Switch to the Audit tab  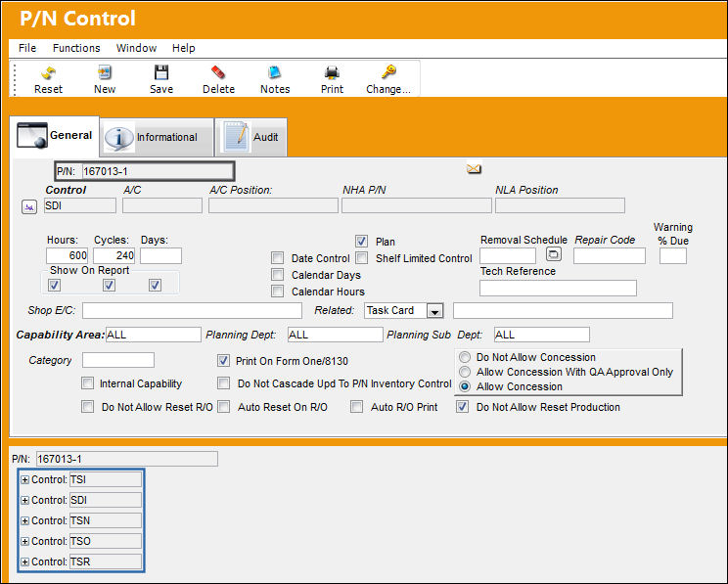(251, 137)
